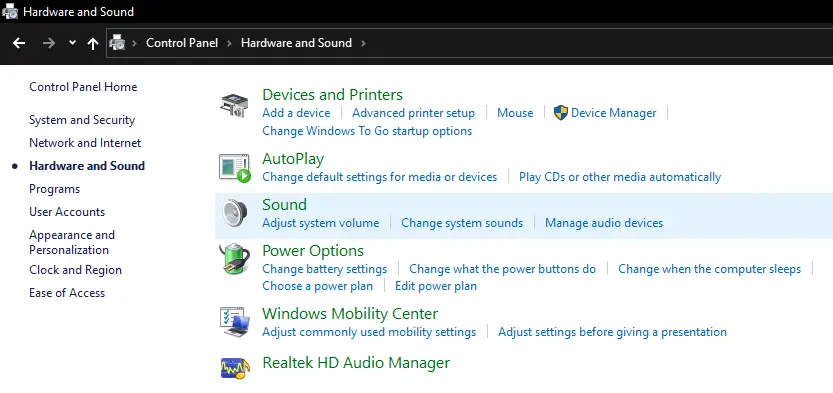The width and height of the screenshot is (833, 393).
Task: Select Hardware and Sound in sidebar
Action: 87,166
